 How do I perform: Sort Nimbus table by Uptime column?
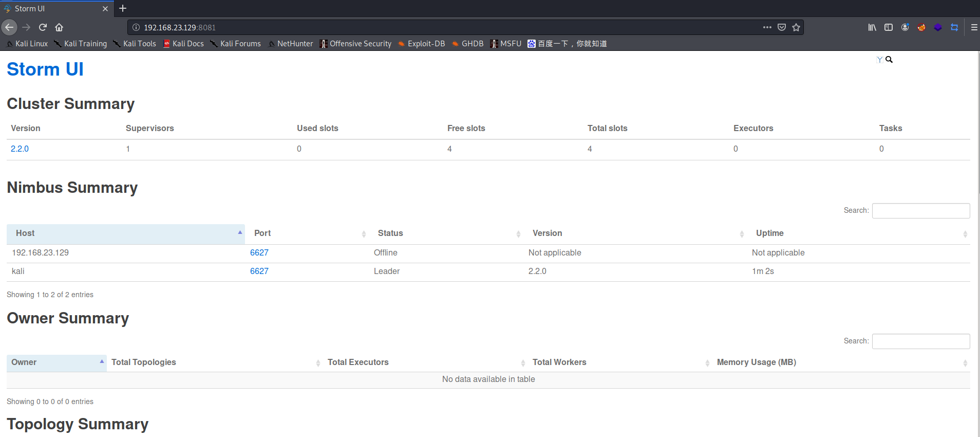click(858, 233)
